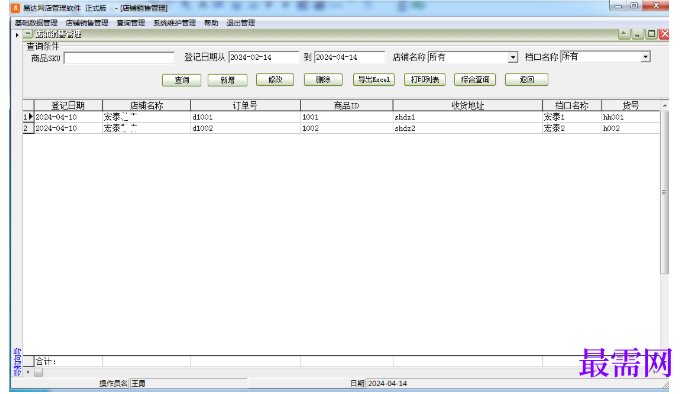Click the start date field 2024-02-14
691x394 pixels.
click(x=264, y=57)
